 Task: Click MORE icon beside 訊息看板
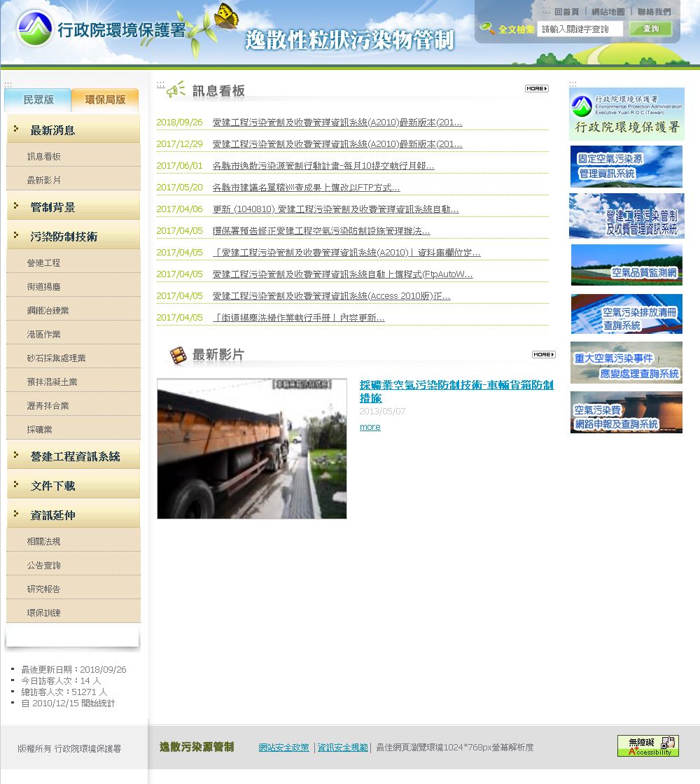[x=536, y=89]
